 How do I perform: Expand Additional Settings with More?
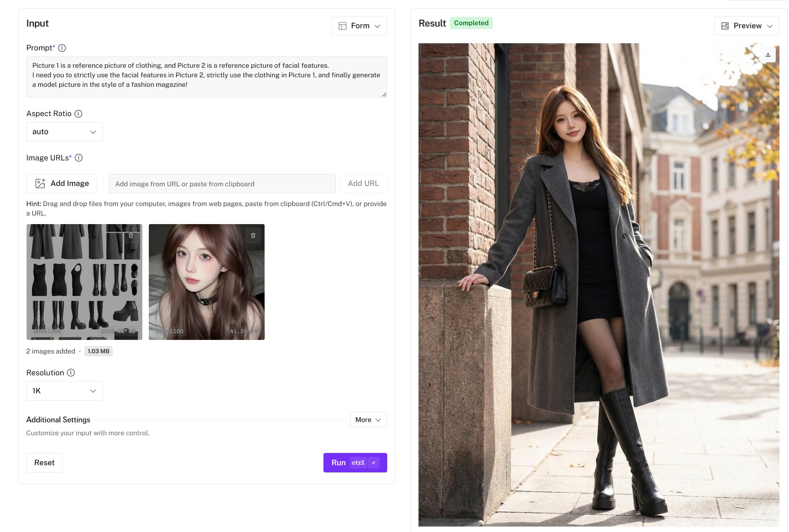pyautogui.click(x=368, y=420)
